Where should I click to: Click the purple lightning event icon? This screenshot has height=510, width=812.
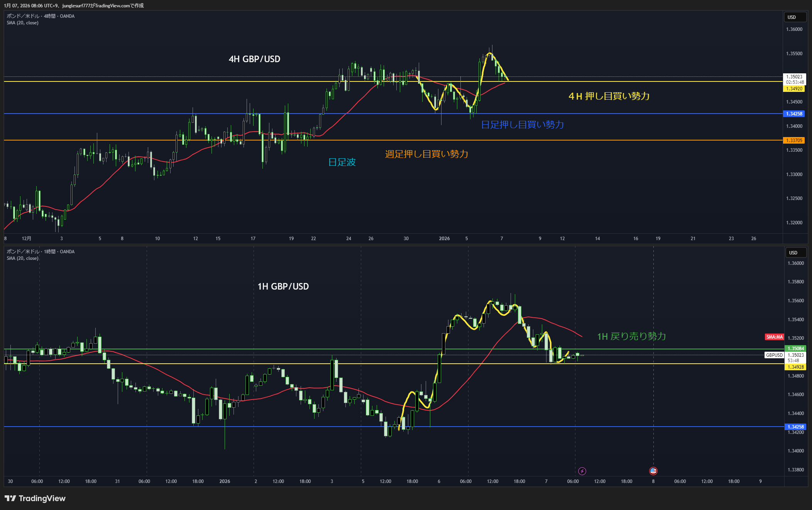[x=582, y=471]
